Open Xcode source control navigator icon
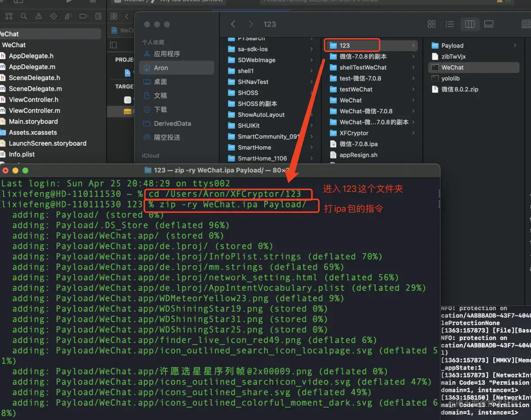The width and height of the screenshot is (531, 420). (9, 16)
